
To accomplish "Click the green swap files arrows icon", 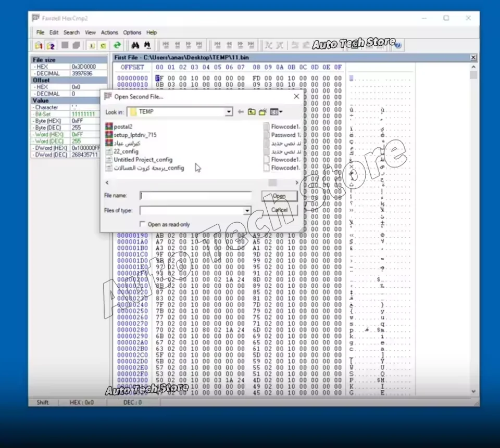I will coord(117,46).
